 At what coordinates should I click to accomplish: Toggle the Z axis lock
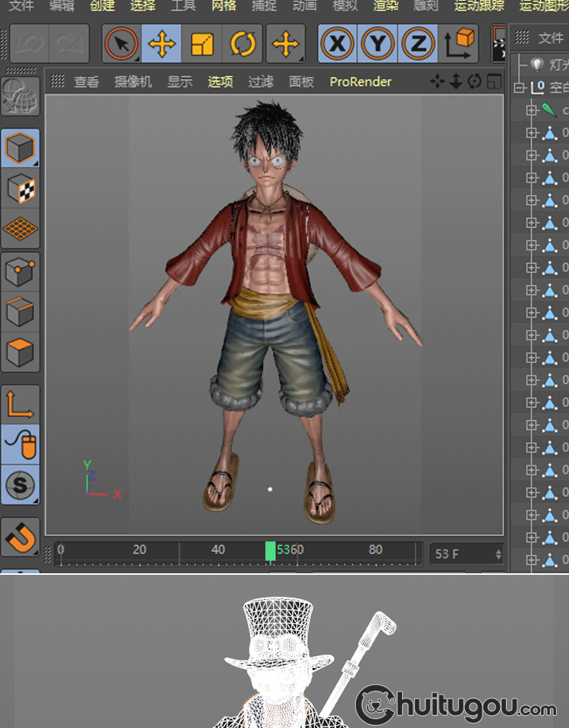coord(417,44)
